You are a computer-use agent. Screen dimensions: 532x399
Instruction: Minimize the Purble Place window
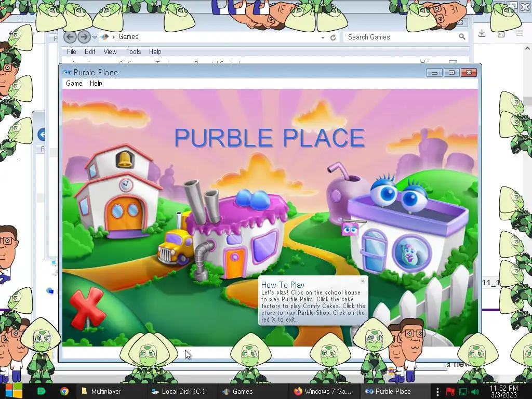pyautogui.click(x=434, y=73)
